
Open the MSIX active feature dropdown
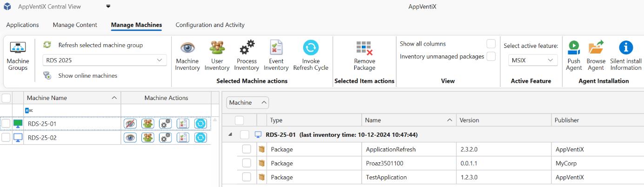[533, 60]
